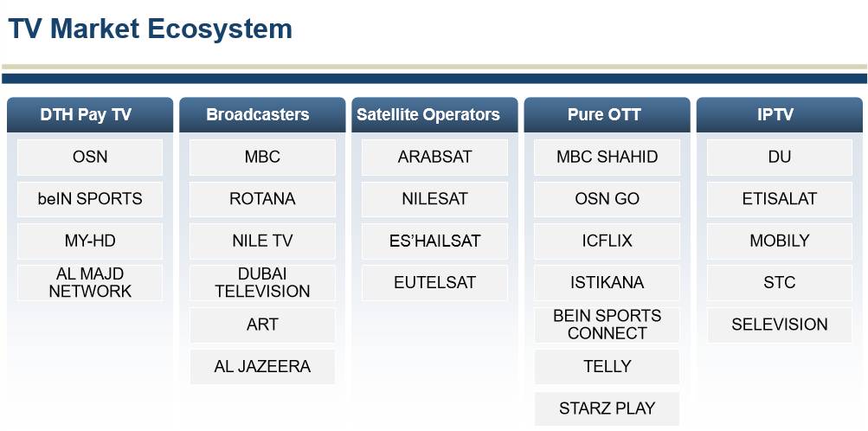Select the ETISALAT box under IPTV
The width and height of the screenshot is (868, 431).
click(x=779, y=199)
